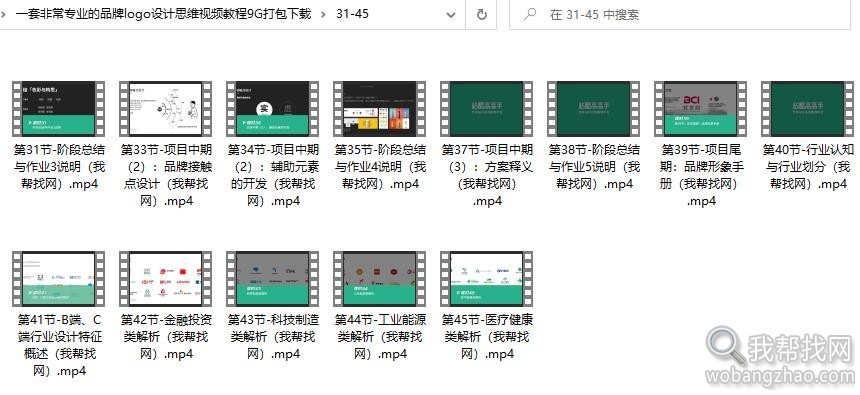Click filename 第39节-项目尾期：品牌形象手册
Screen dimensions: 860x395
pos(701,176)
